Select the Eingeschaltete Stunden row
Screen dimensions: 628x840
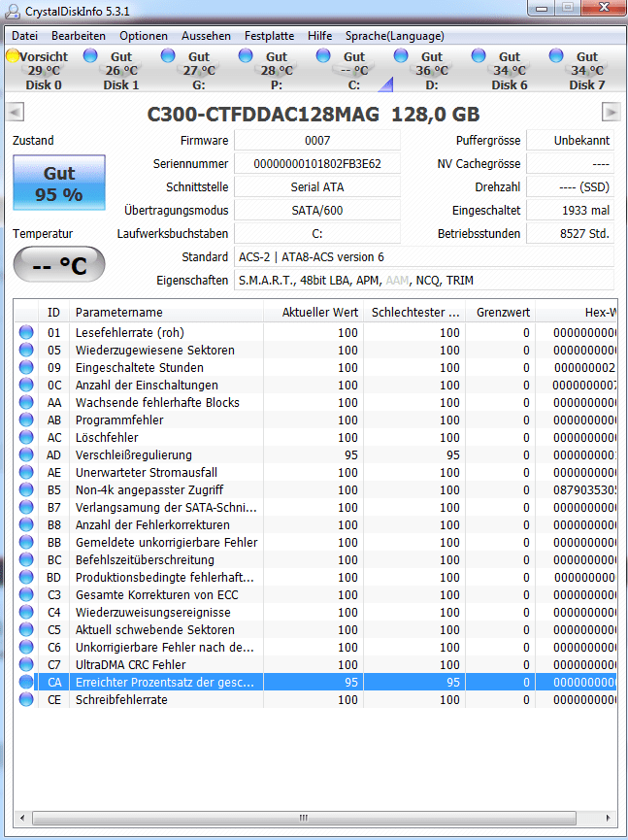point(315,367)
